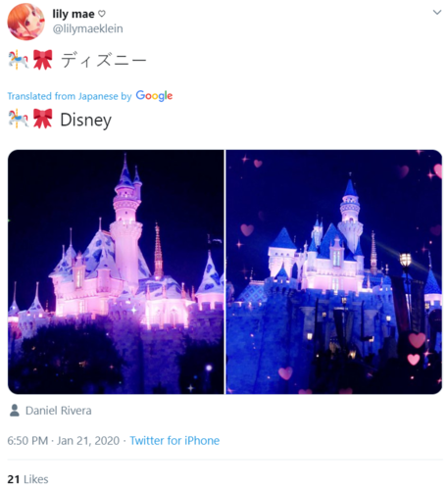
Task: Open the left pink castle photo
Action: click(116, 271)
